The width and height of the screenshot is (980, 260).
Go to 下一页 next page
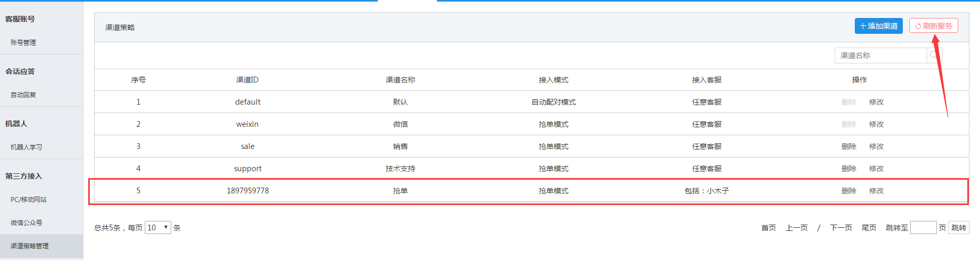coord(841,228)
